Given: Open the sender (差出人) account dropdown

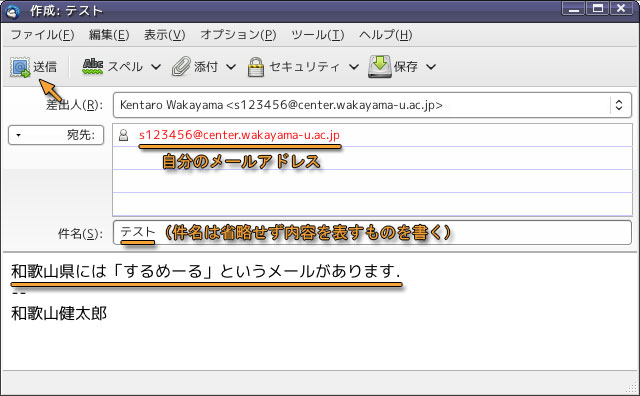Looking at the screenshot, I should pos(372,105).
